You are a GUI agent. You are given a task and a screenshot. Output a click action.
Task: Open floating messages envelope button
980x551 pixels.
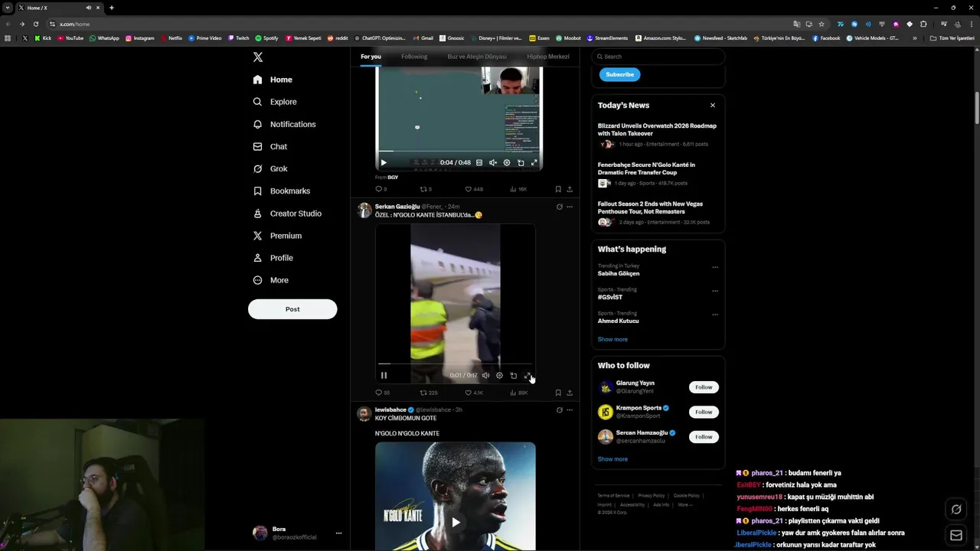click(x=956, y=536)
